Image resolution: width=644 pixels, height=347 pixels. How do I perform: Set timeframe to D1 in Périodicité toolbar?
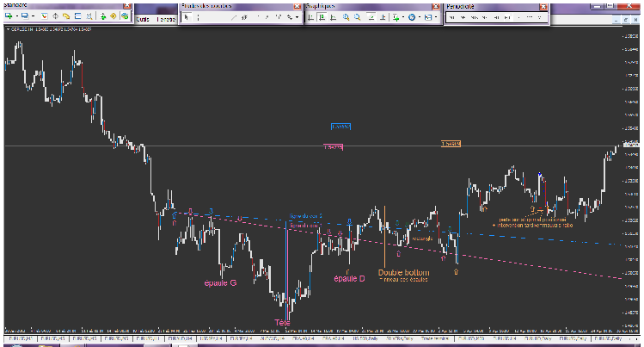(518, 17)
